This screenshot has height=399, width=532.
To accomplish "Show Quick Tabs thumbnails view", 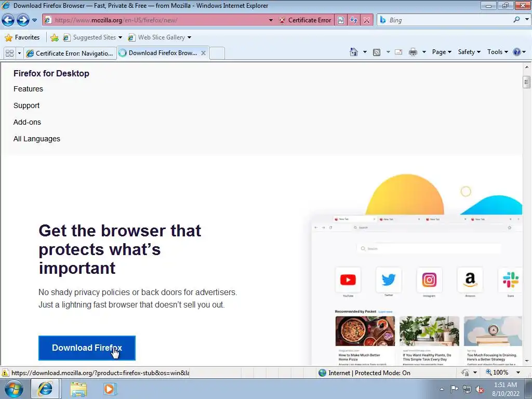I will click(x=9, y=54).
